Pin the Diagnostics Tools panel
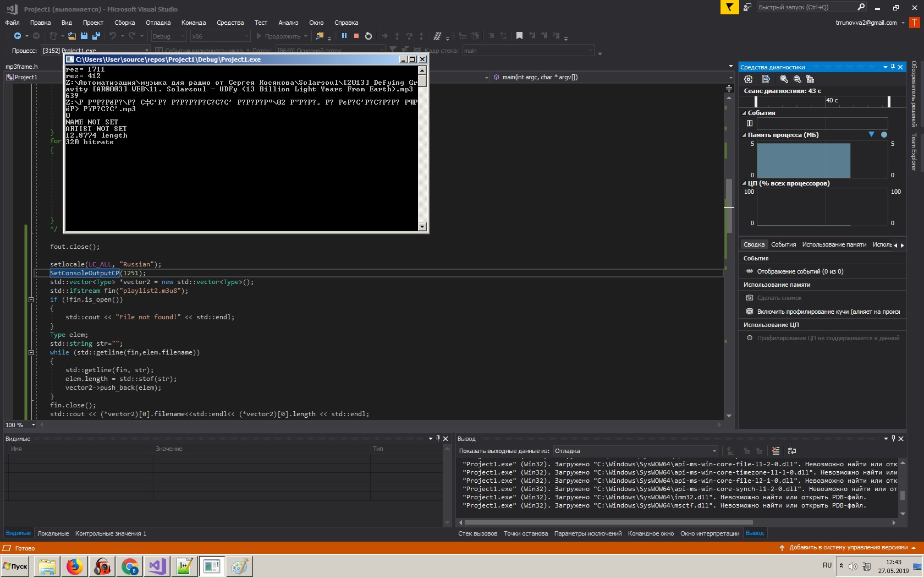The height and width of the screenshot is (578, 924). click(x=893, y=67)
